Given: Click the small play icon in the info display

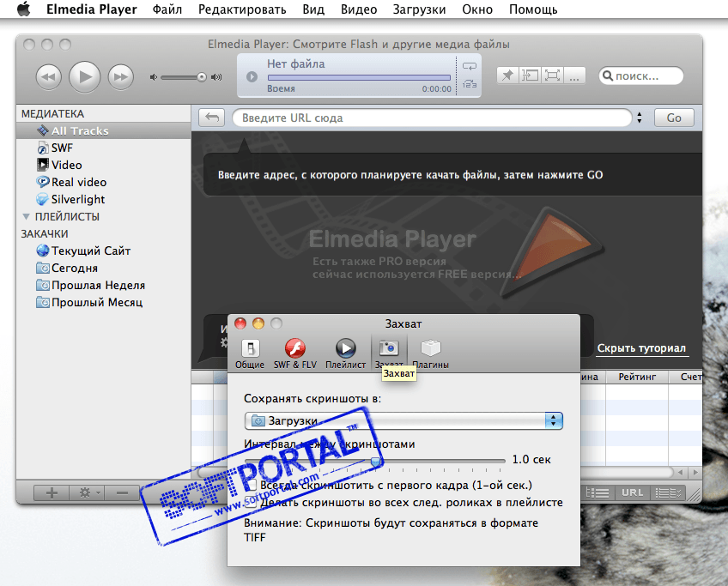Looking at the screenshot, I should click(252, 76).
